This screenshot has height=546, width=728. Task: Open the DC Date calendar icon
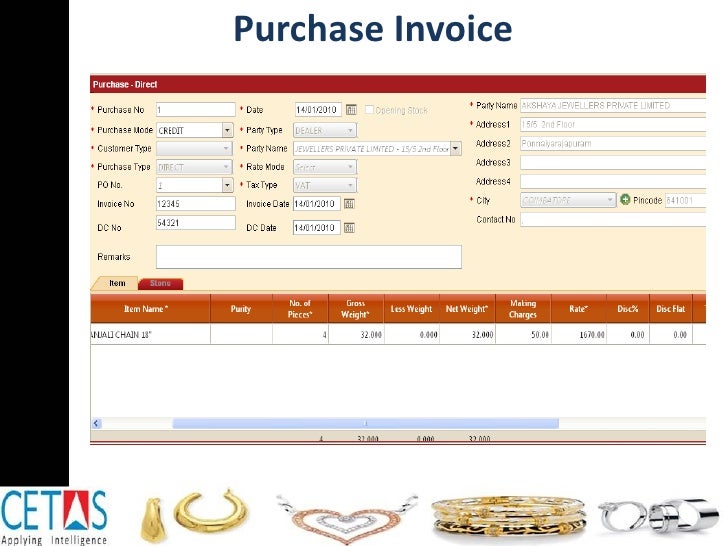pyautogui.click(x=349, y=228)
